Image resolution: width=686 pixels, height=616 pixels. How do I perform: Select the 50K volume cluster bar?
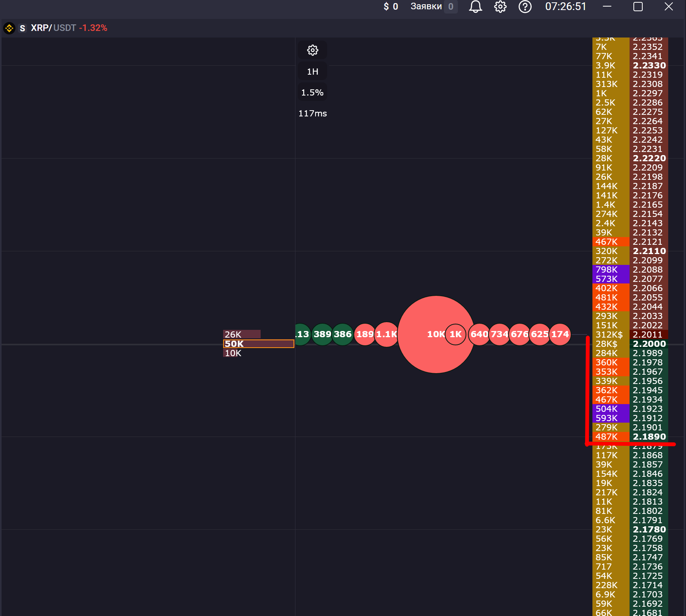click(x=258, y=344)
